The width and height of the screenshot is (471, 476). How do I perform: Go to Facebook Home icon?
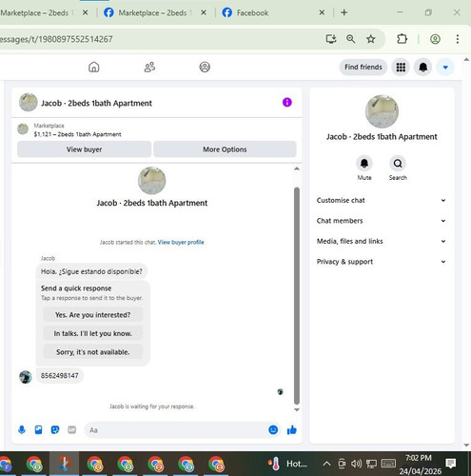point(93,67)
